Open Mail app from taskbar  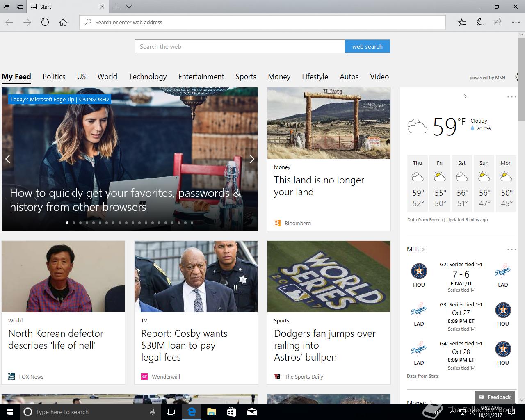pos(251,412)
